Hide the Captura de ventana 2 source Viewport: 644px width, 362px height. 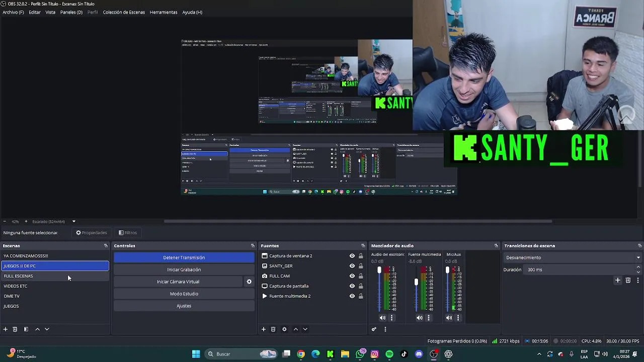point(352,256)
